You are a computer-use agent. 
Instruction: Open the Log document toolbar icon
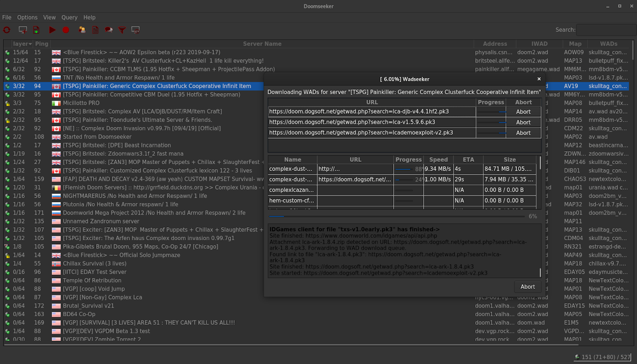(95, 30)
